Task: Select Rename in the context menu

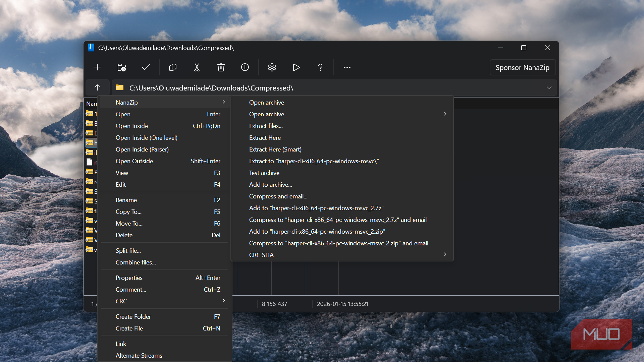Action: (165, 200)
